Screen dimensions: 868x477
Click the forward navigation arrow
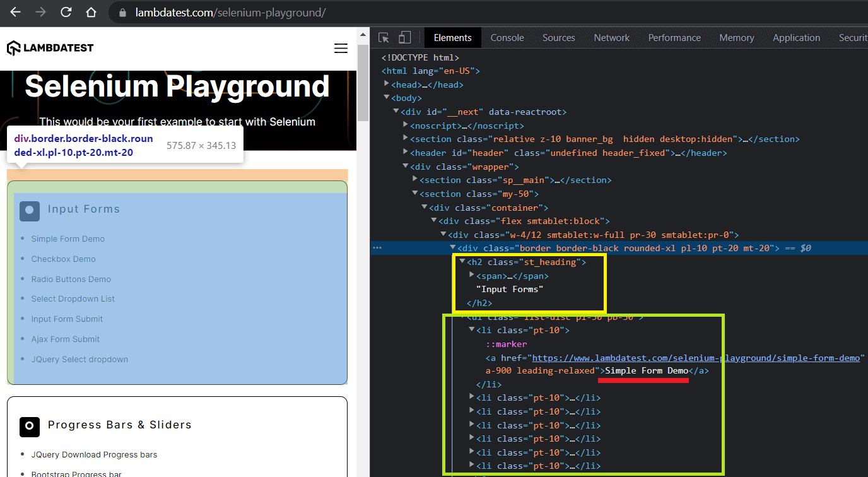point(40,12)
